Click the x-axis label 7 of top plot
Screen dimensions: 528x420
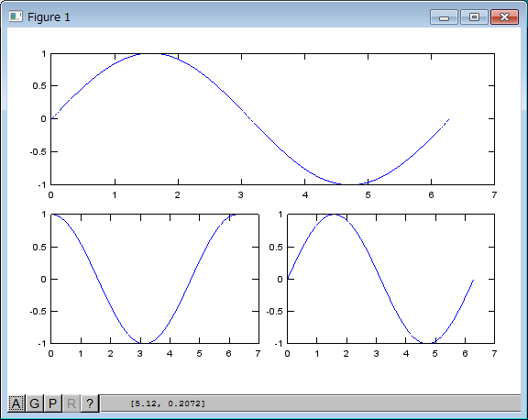coord(494,195)
